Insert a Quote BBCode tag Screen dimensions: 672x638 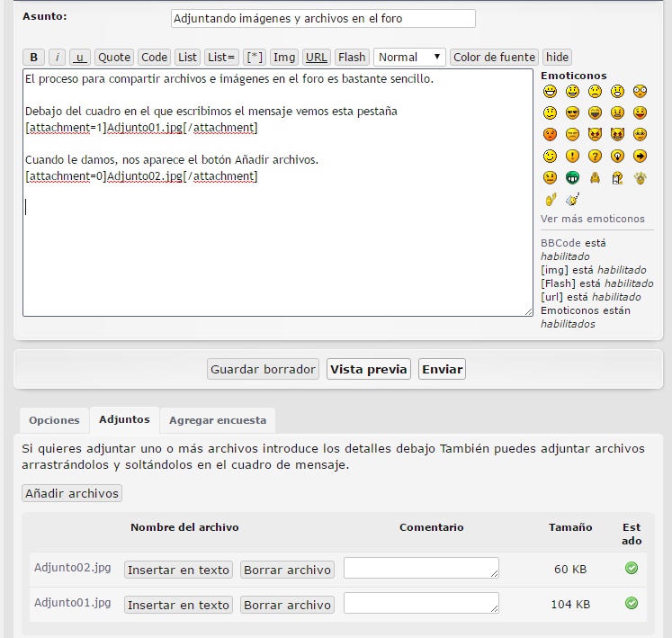[x=114, y=57]
